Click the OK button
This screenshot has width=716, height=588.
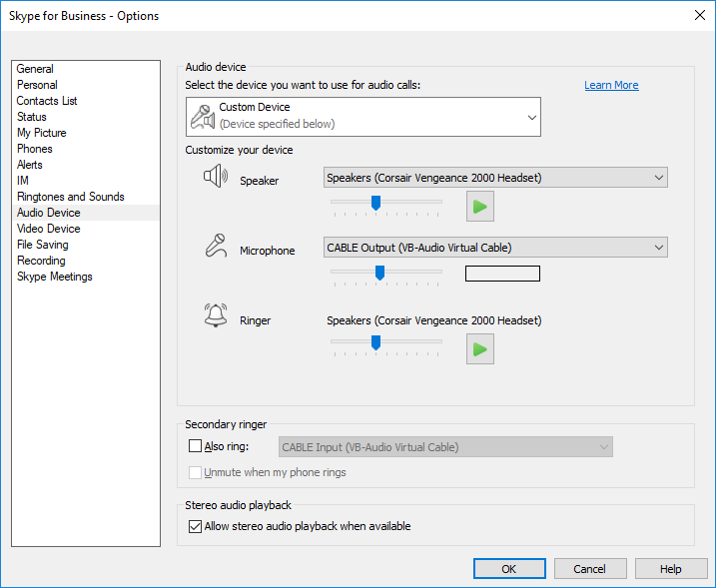(509, 569)
